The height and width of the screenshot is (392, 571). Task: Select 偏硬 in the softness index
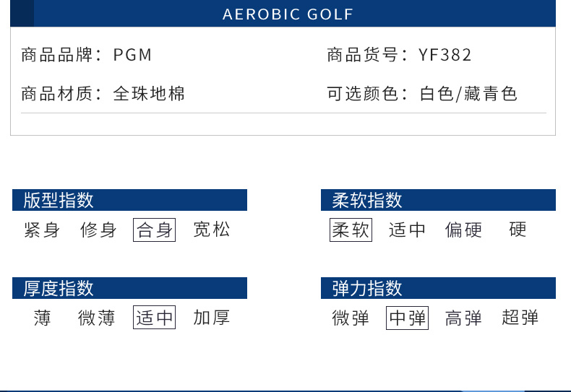click(464, 230)
